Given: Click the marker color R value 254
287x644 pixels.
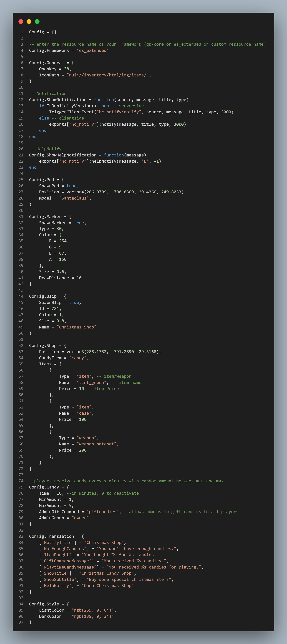Looking at the screenshot, I should [63, 241].
